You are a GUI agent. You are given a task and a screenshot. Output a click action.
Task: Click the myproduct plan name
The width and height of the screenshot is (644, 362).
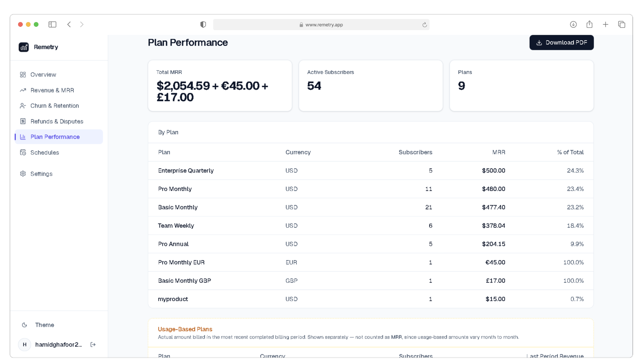[x=173, y=299]
